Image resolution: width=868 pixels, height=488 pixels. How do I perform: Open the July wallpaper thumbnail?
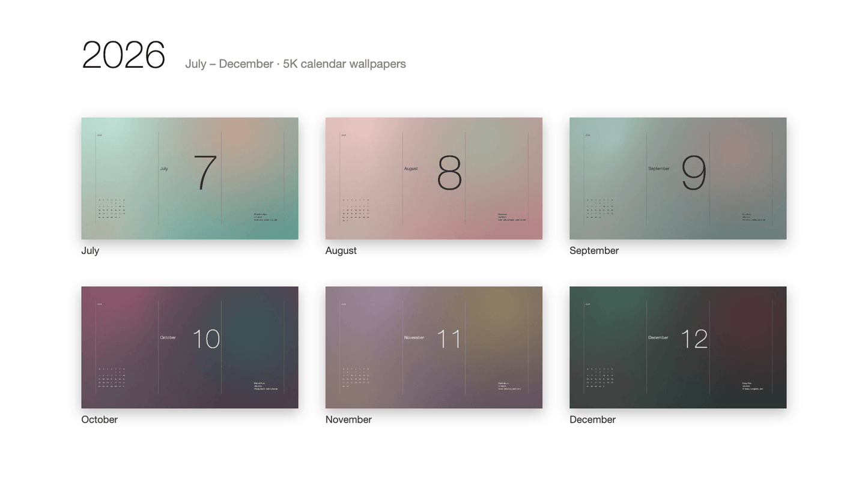tap(190, 178)
